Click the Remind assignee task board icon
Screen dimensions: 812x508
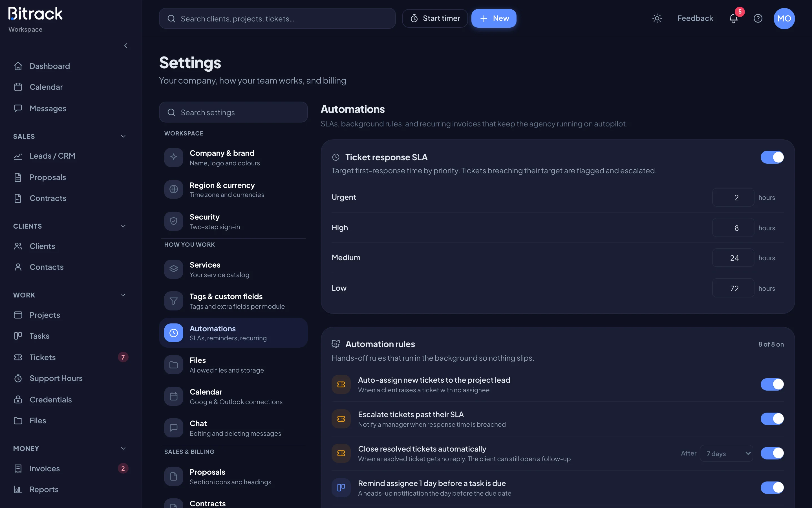[341, 487]
